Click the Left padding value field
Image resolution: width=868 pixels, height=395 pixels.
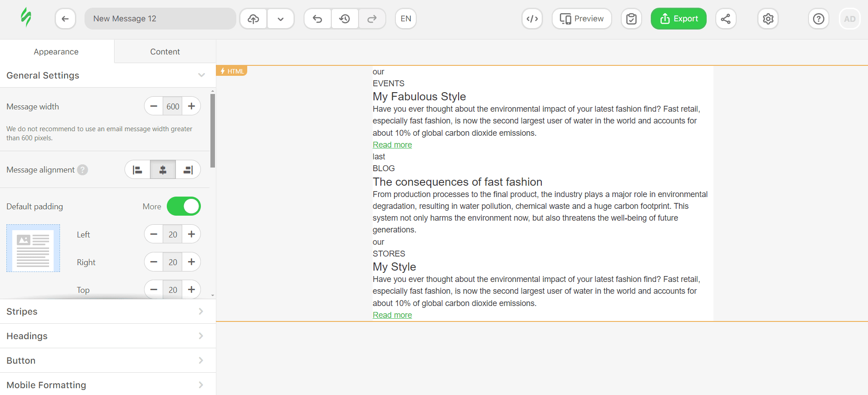click(173, 234)
